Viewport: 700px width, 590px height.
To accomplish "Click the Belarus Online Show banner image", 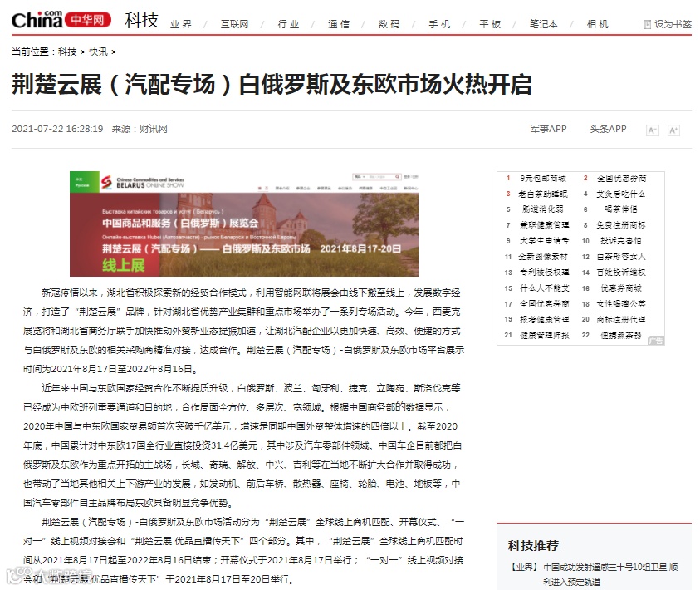I will coord(244,224).
